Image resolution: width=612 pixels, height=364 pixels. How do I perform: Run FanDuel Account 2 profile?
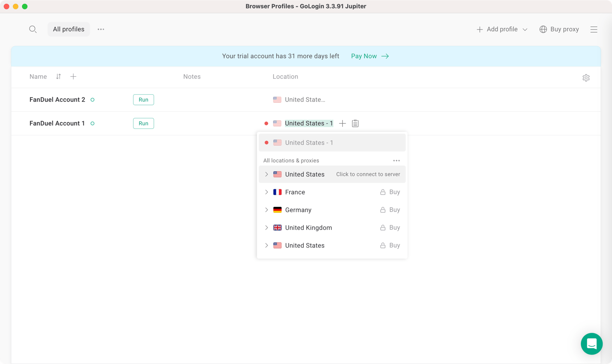[x=143, y=100]
